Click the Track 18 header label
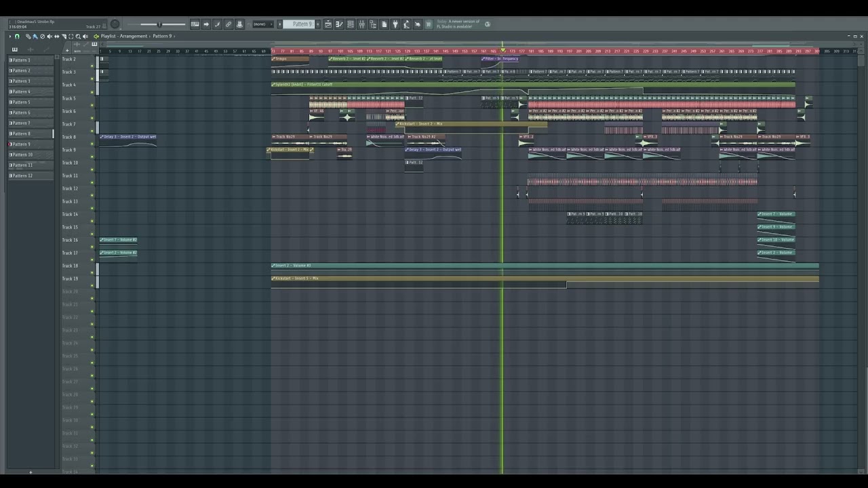 (x=70, y=266)
